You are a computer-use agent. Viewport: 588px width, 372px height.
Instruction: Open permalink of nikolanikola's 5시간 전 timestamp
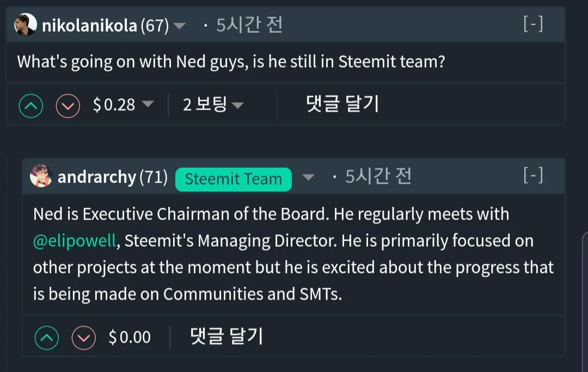pos(249,25)
